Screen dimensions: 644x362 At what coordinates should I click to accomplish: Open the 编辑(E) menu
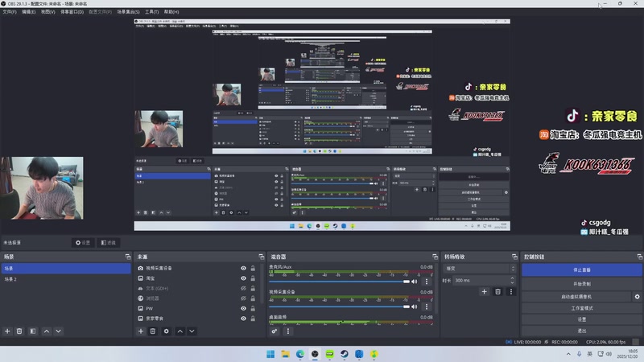click(28, 12)
